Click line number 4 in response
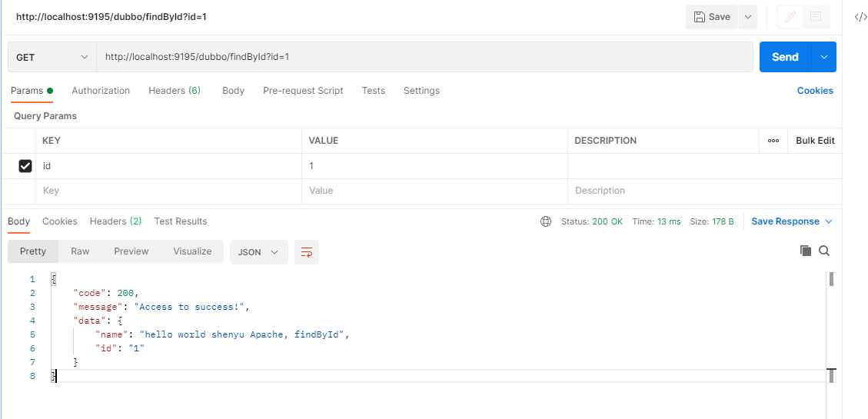 (x=32, y=321)
